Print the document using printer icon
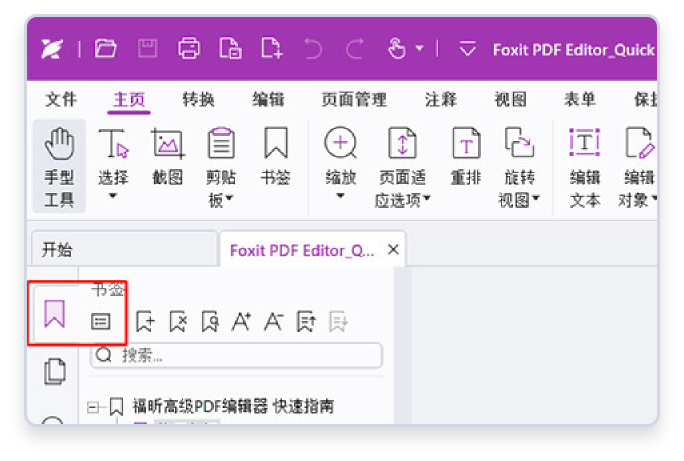 (189, 48)
